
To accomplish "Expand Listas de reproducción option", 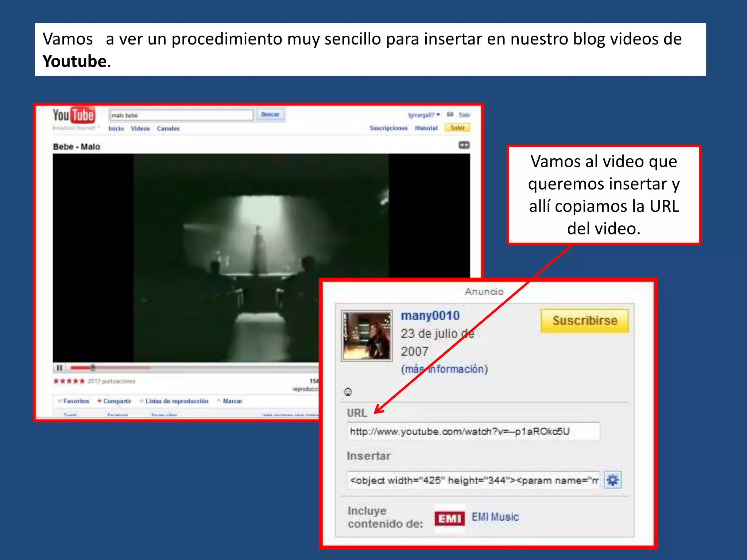I will [x=177, y=401].
